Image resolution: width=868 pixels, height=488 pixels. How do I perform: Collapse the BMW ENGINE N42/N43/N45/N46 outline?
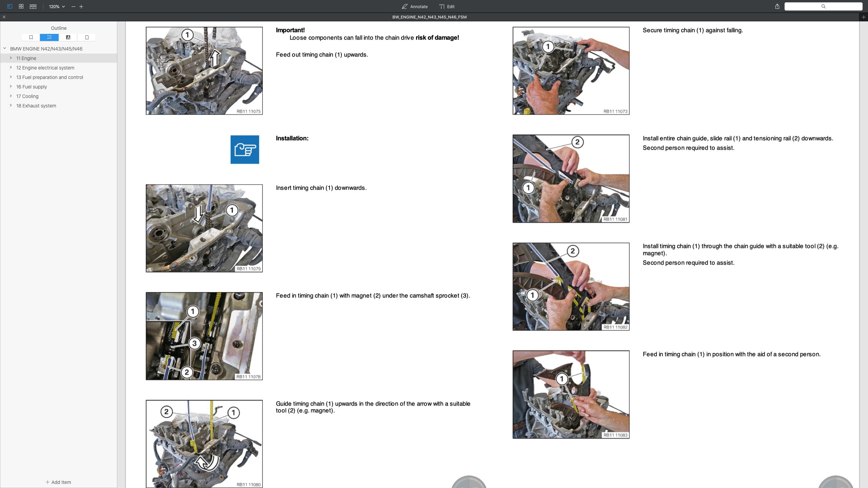click(5, 48)
